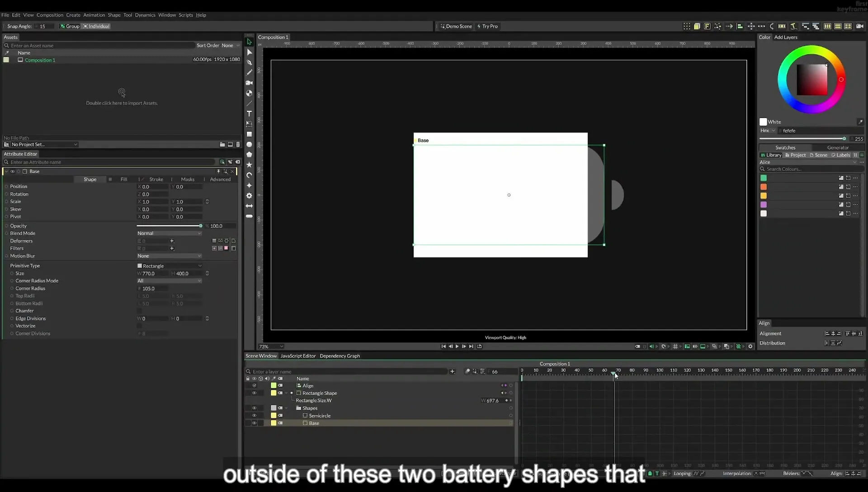Viewport: 868px width, 492px height.
Task: Hide the Rectangle Shape layer
Action: click(254, 393)
